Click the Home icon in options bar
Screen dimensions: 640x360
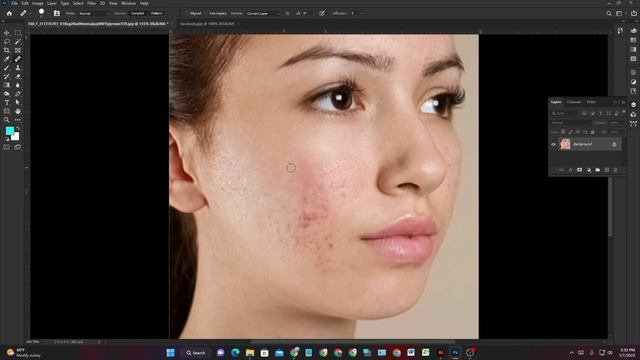pyautogui.click(x=9, y=13)
